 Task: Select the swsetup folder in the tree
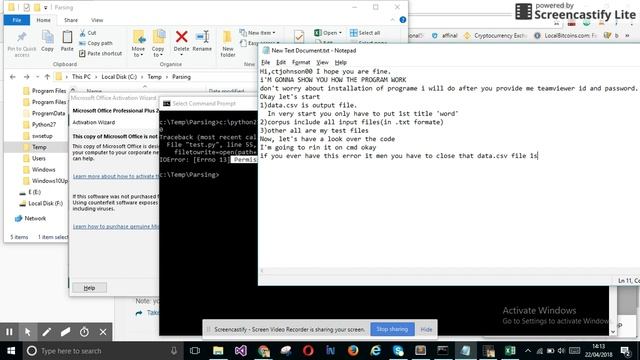(x=42, y=136)
